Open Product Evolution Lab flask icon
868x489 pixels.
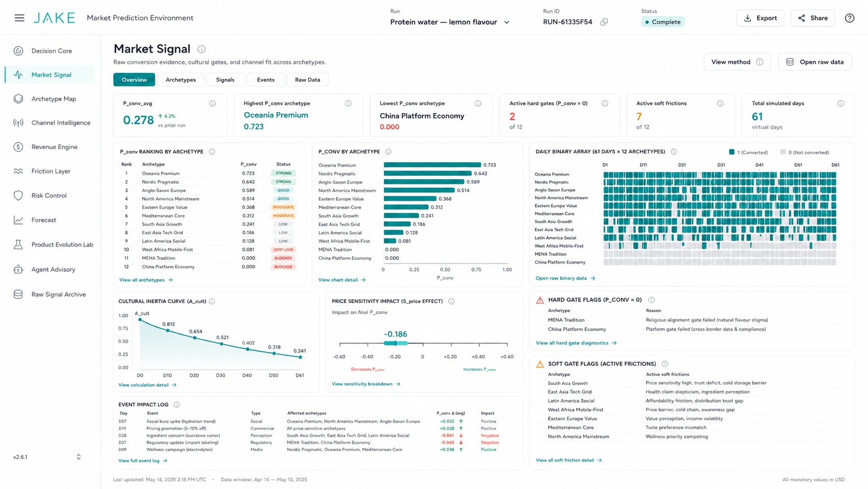pos(18,244)
